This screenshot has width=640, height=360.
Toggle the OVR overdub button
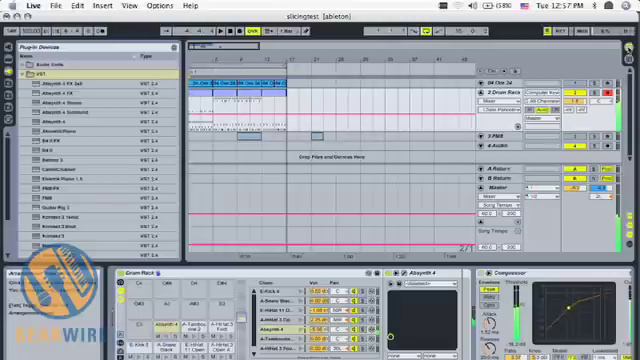(253, 31)
